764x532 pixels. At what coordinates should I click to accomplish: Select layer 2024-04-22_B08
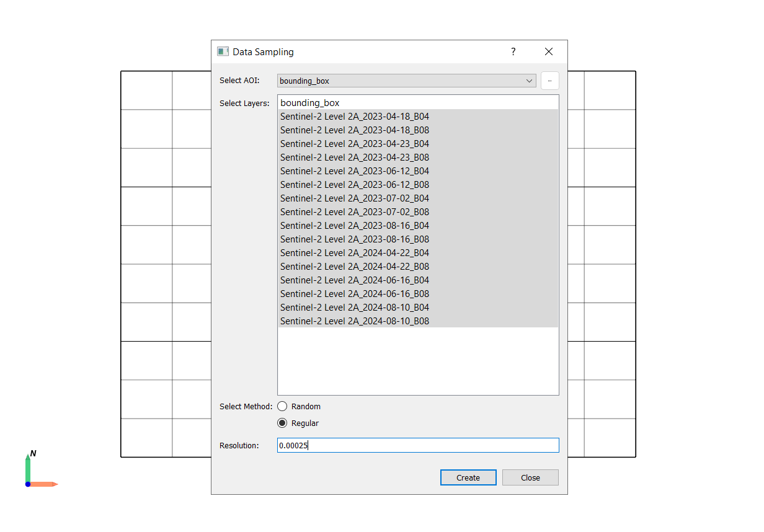355,267
